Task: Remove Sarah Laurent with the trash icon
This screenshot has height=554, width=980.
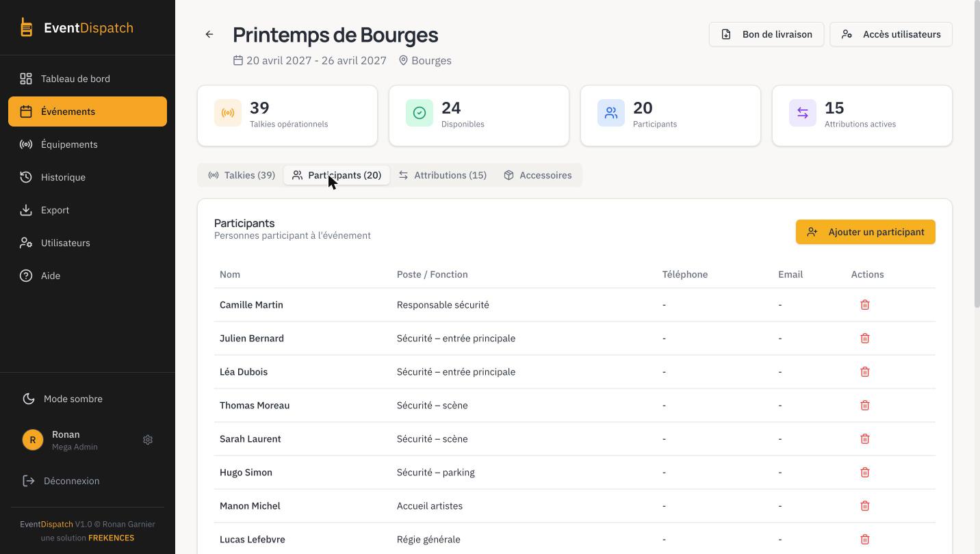Action: tap(865, 439)
